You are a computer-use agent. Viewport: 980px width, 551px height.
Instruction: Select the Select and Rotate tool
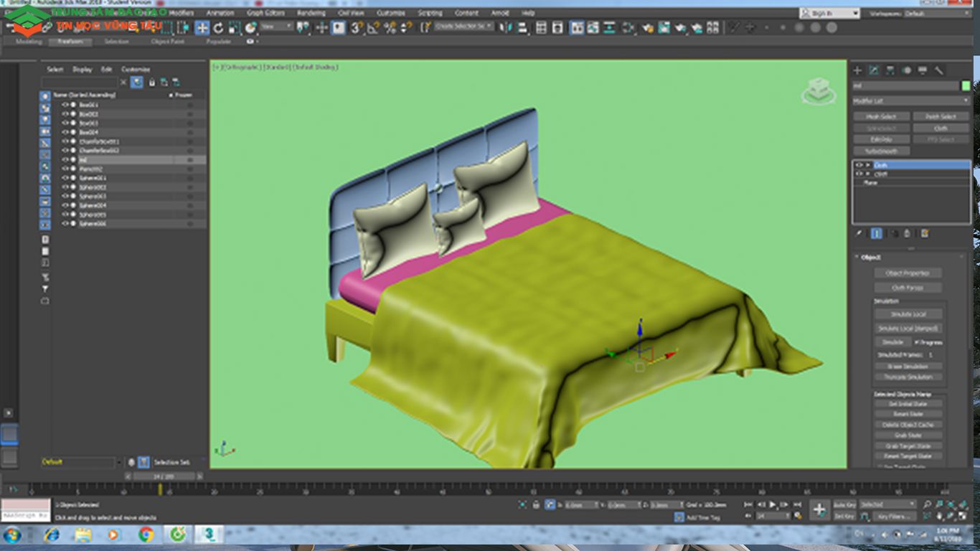(219, 29)
